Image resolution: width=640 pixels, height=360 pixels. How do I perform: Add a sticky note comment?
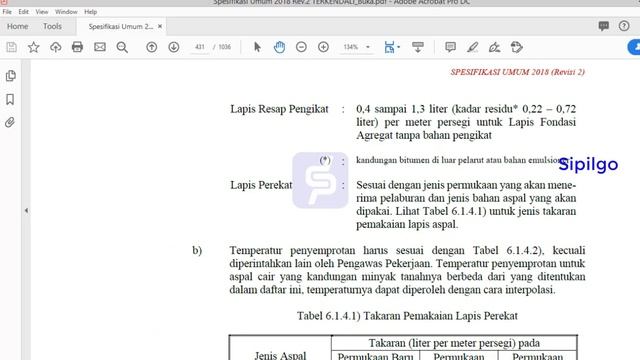click(450, 47)
